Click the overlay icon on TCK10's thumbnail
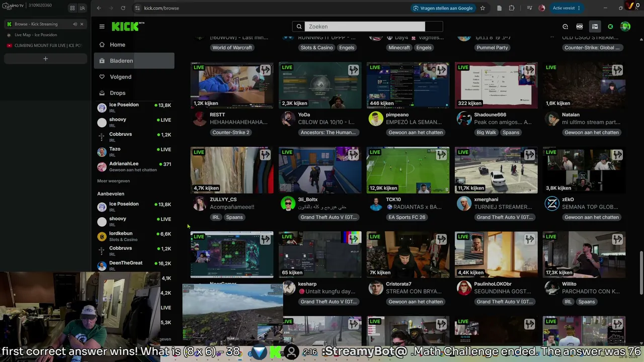Screen dimensions: 644x362 click(x=442, y=155)
